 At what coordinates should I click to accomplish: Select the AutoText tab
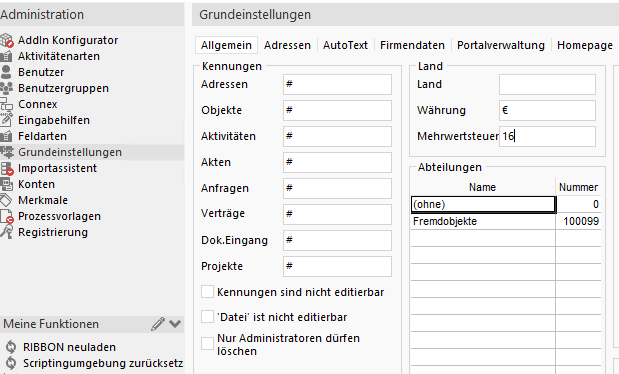[x=345, y=45]
